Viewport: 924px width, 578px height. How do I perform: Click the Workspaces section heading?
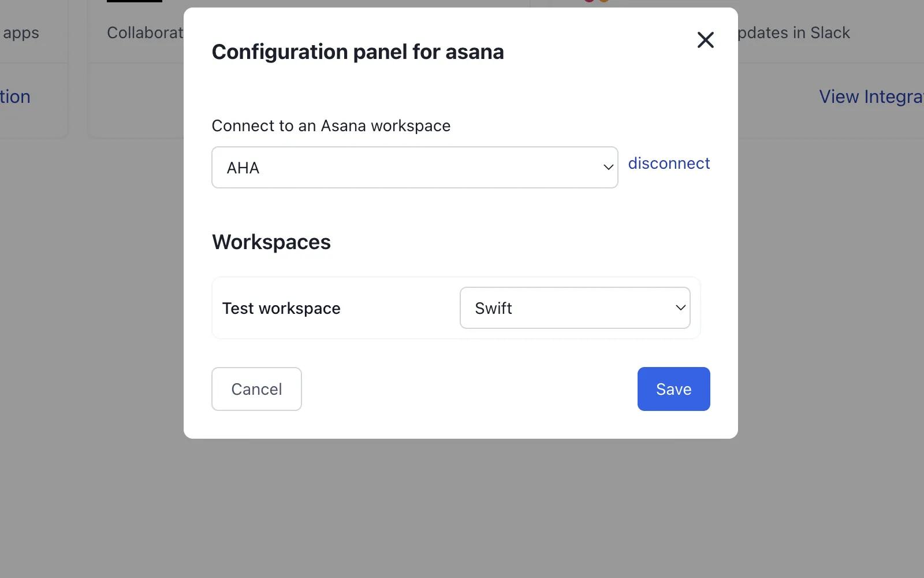(x=271, y=242)
